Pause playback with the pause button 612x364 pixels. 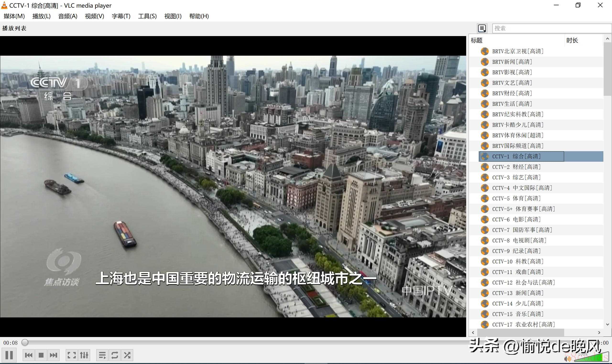(9, 355)
